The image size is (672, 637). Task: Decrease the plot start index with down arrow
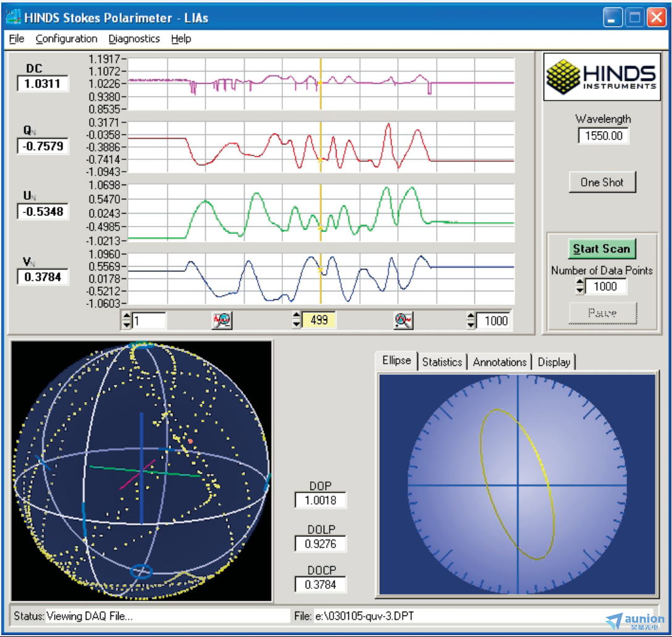(x=127, y=325)
